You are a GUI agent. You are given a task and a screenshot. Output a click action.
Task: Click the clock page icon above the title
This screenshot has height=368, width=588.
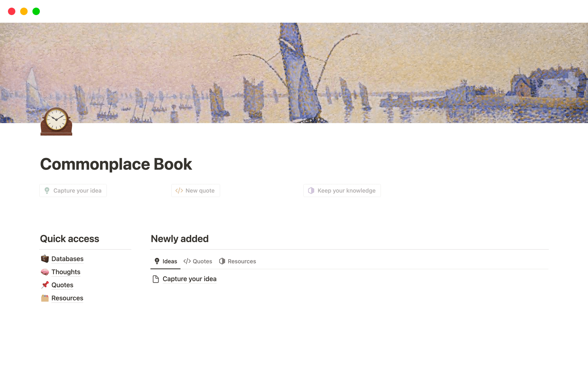(56, 121)
